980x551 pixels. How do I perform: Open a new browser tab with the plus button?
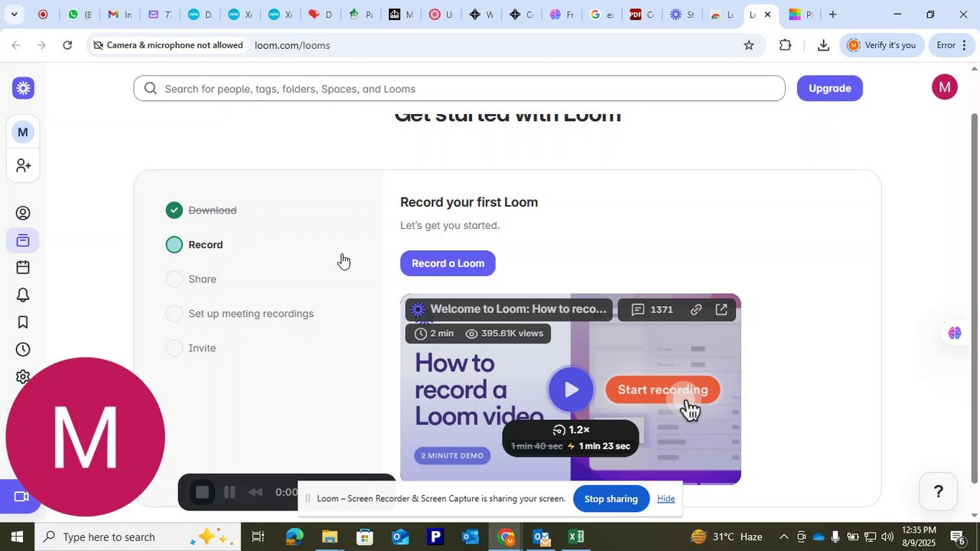coord(832,15)
